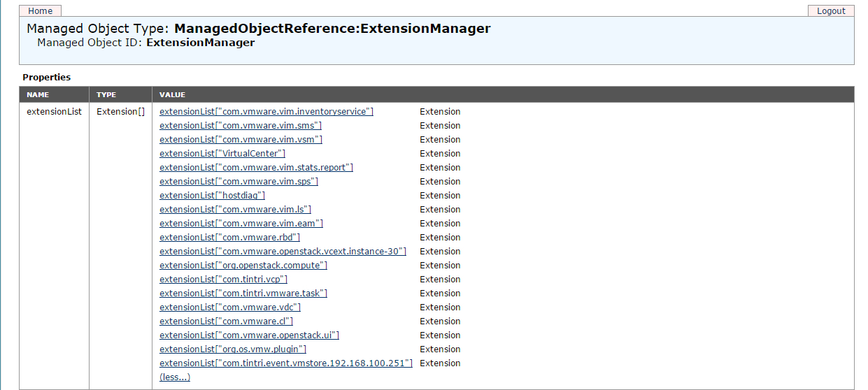Go to com.vmware.vim.eam extension
The height and width of the screenshot is (390, 868).
241,224
